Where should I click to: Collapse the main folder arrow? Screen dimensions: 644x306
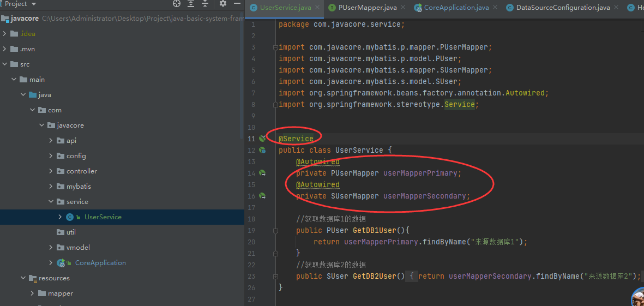click(14, 80)
